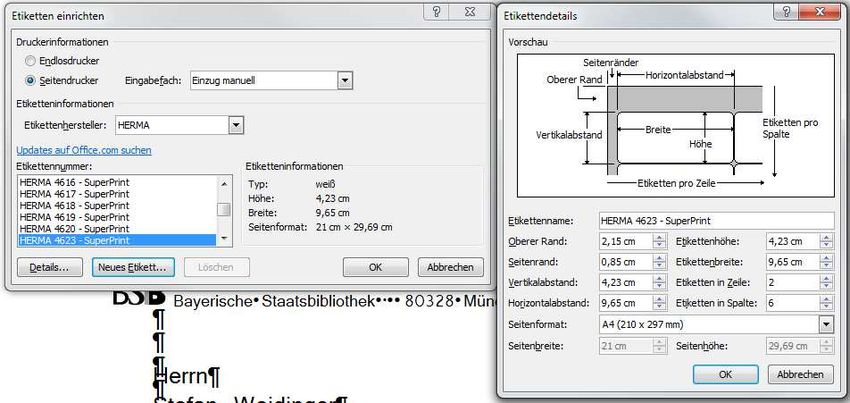Select HERMA 4619 - SuperPrint entry

click(x=75, y=217)
